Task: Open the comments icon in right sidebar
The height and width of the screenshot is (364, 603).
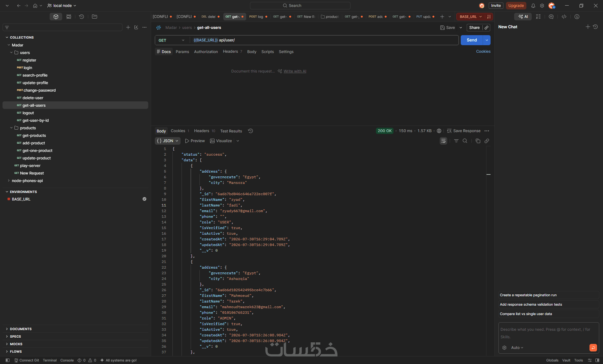Action: [x=551, y=17]
